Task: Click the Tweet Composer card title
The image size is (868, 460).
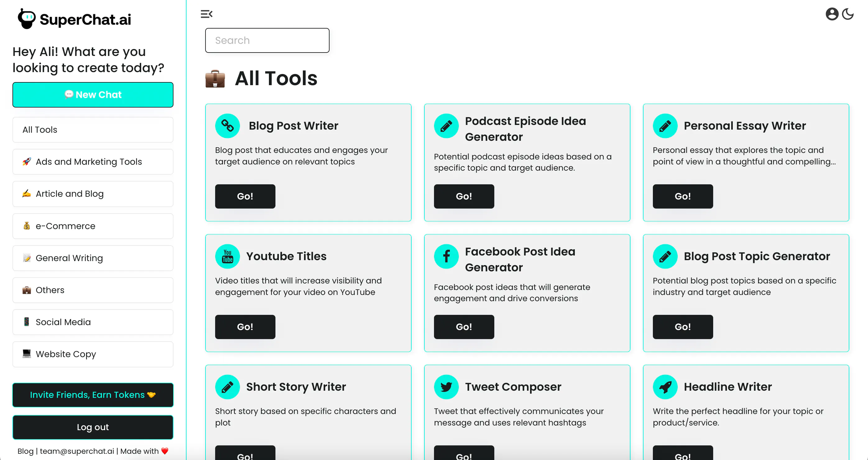Action: point(513,387)
